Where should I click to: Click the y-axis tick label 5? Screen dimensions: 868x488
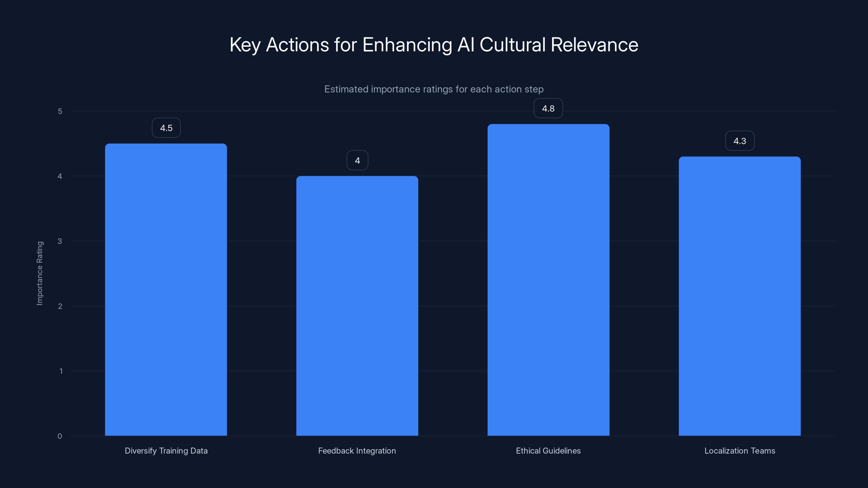click(x=60, y=111)
